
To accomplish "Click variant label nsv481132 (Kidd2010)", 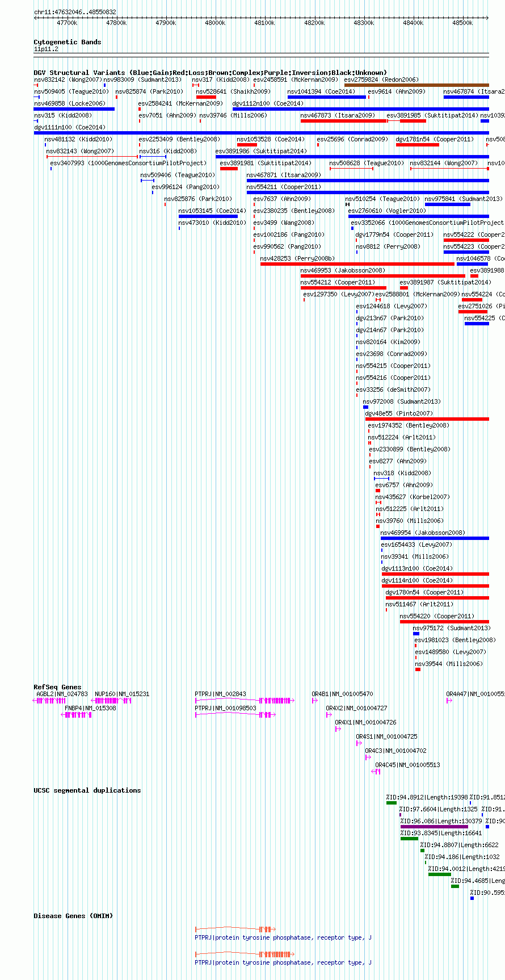I will (x=78, y=140).
